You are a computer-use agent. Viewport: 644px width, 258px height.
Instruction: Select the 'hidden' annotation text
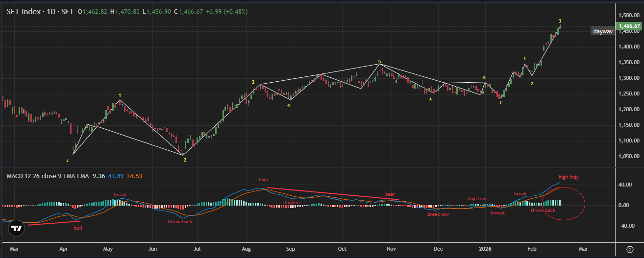click(x=293, y=203)
